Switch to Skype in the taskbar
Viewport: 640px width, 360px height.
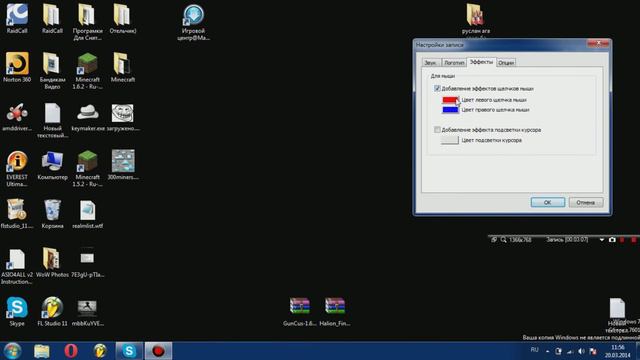point(129,351)
